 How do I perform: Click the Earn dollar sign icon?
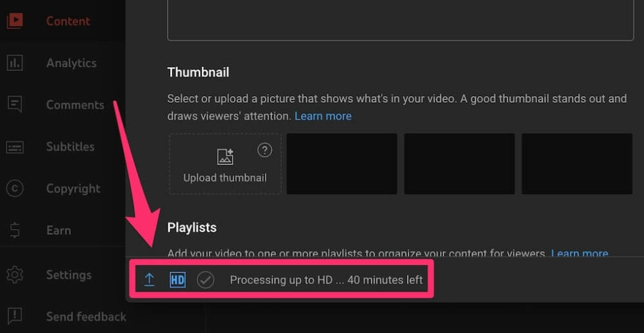[x=14, y=230]
